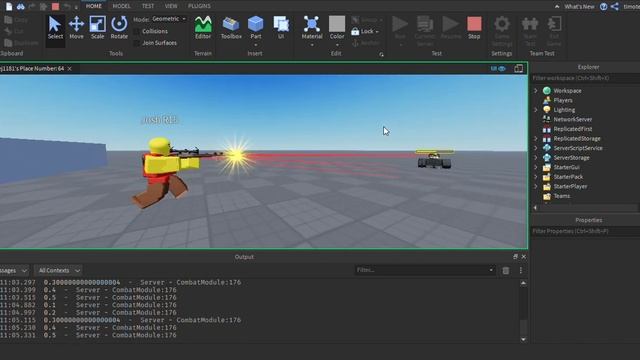
Task: Expand the ServerStorage tree node
Action: [536, 158]
